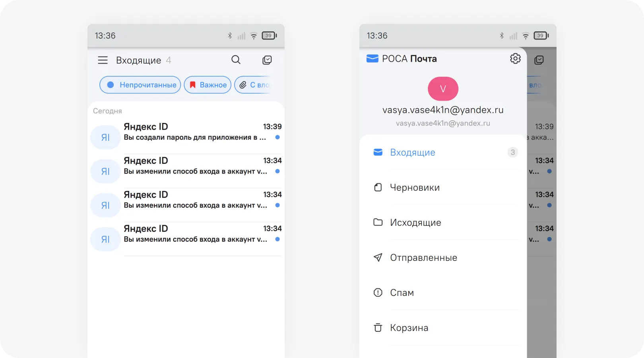Tap signal strength icon in left phone

242,36
